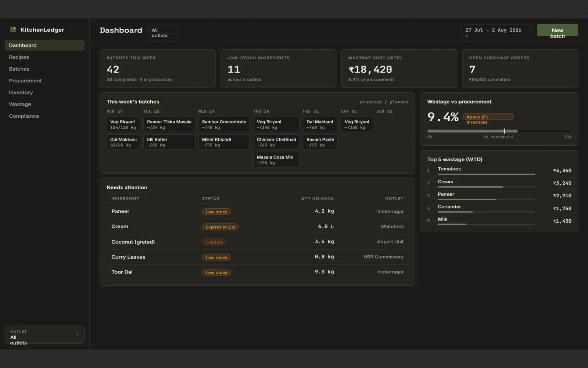Click the Milk wastage bar

[x=486, y=224]
